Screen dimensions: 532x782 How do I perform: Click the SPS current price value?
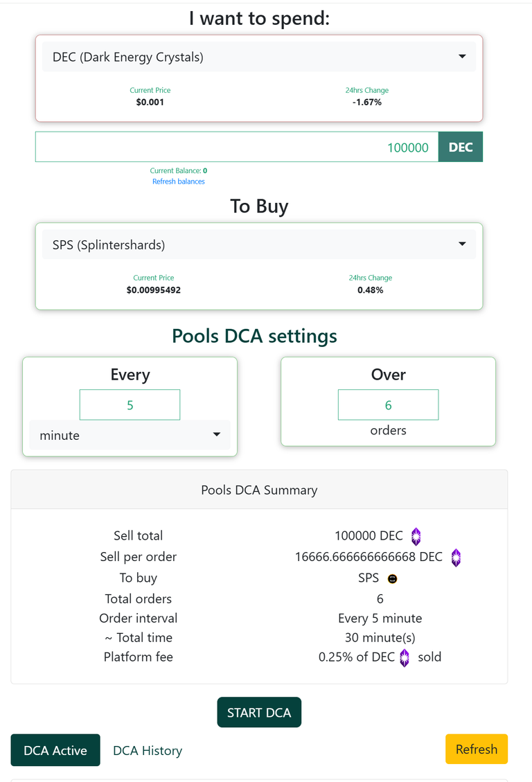pos(154,290)
